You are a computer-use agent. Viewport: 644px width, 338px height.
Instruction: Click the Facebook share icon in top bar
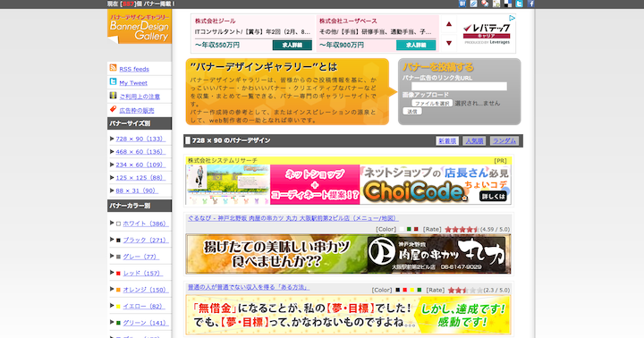[530, 4]
